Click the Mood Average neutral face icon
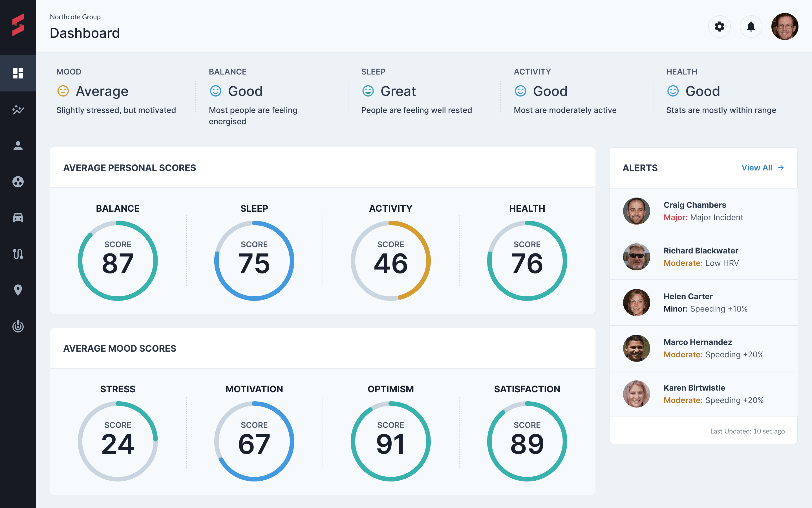This screenshot has height=508, width=812. [x=63, y=91]
